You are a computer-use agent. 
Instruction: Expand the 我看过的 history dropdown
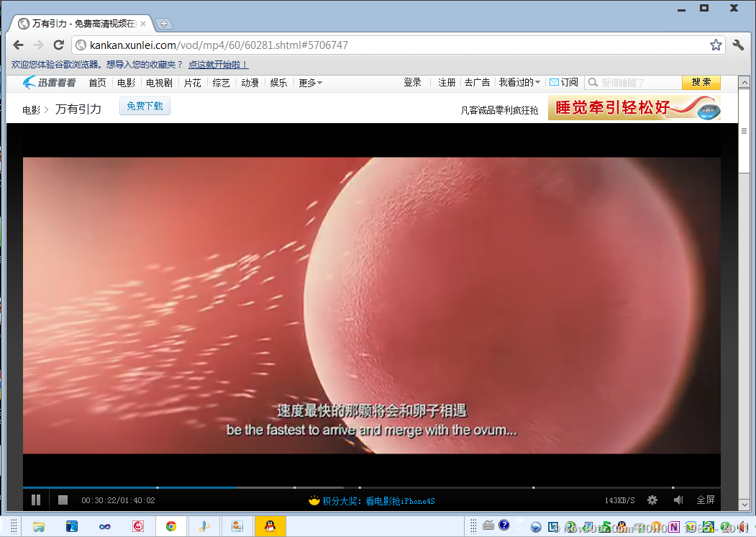[519, 83]
